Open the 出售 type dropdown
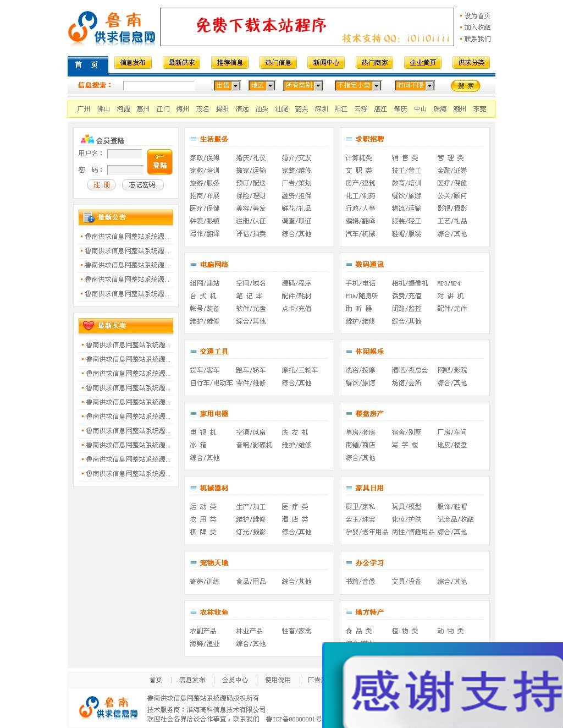The height and width of the screenshot is (728, 563). (227, 85)
